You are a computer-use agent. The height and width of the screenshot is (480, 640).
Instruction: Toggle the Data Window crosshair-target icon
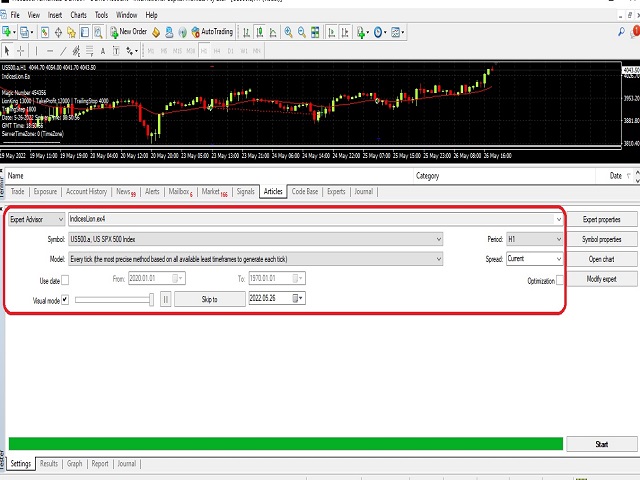pyautogui.click(x=58, y=32)
